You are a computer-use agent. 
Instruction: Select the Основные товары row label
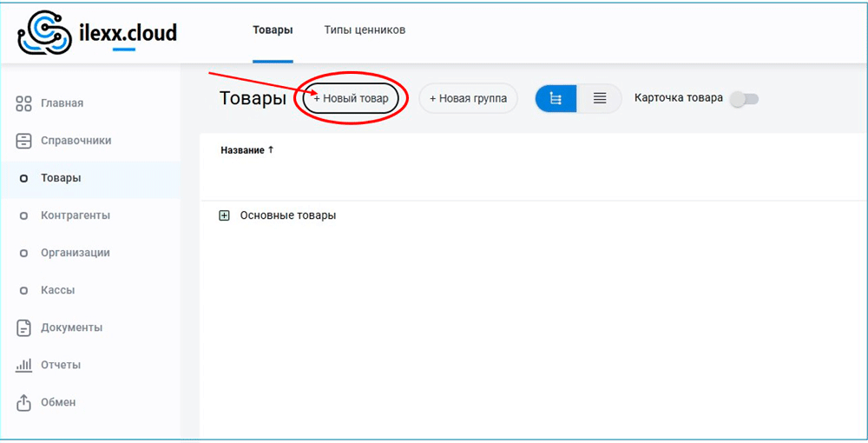(287, 215)
